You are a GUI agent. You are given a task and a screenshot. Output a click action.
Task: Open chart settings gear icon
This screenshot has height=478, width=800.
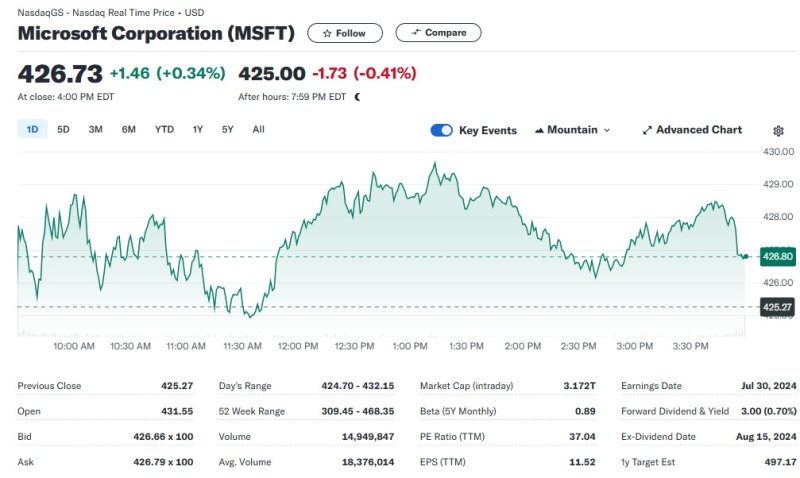(x=779, y=130)
